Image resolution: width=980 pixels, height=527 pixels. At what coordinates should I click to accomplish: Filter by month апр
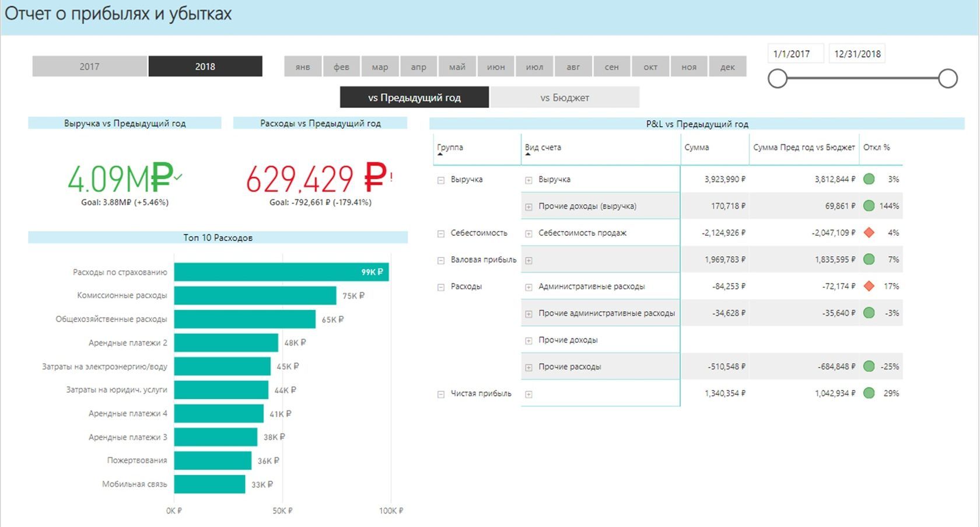pyautogui.click(x=418, y=67)
